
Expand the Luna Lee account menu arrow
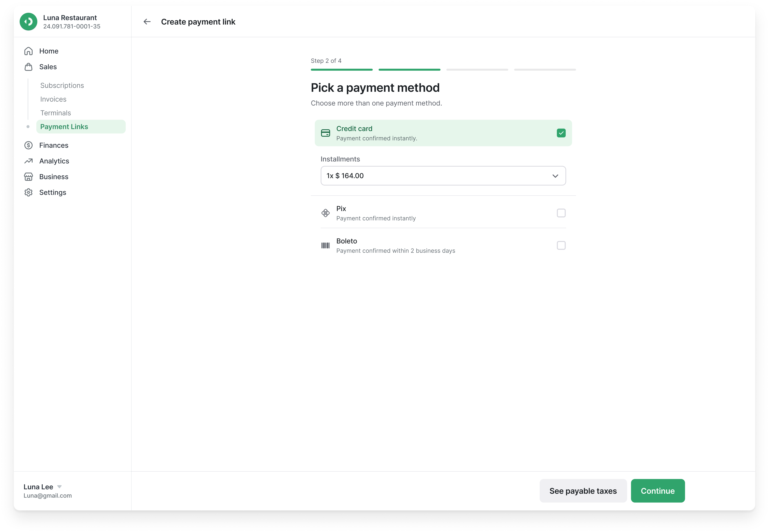(59, 487)
